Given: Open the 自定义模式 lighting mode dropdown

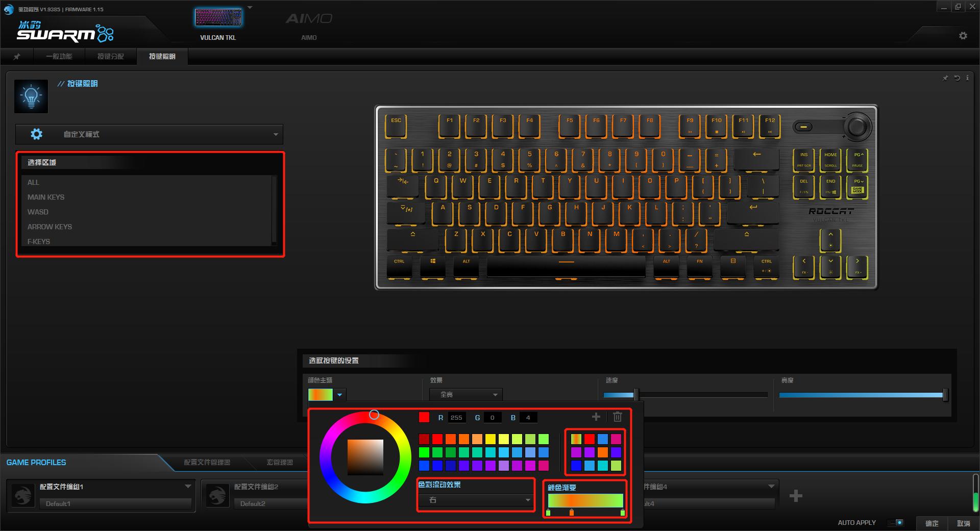Looking at the screenshot, I should coord(149,134).
